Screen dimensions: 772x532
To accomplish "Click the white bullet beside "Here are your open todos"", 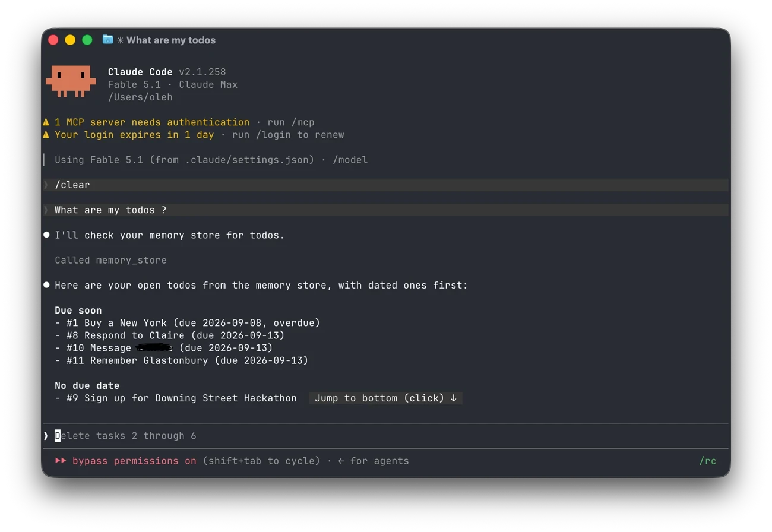I will click(x=46, y=285).
